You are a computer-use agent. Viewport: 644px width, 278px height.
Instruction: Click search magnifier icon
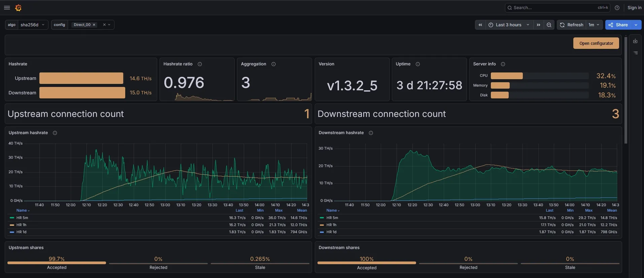[510, 7]
